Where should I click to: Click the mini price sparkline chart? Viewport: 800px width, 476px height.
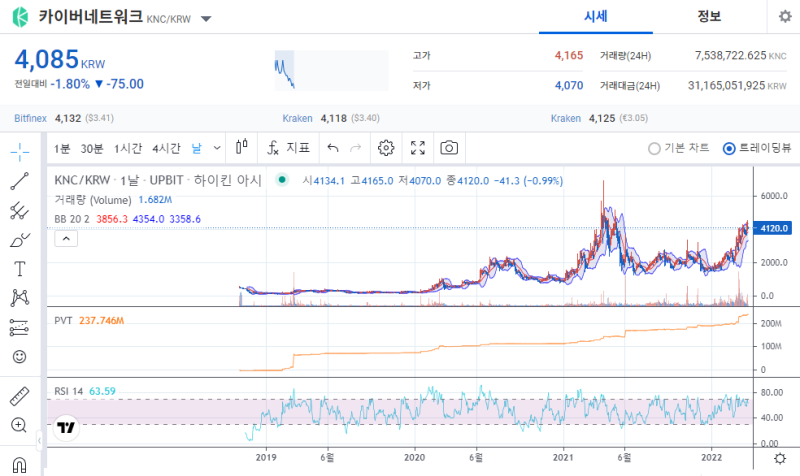(332, 70)
